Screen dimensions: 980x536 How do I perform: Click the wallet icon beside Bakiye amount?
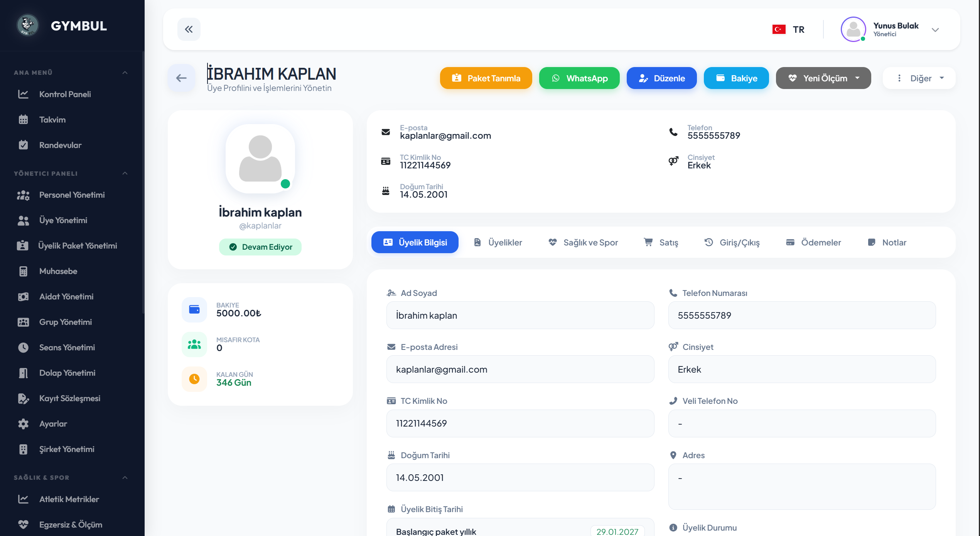tap(194, 309)
